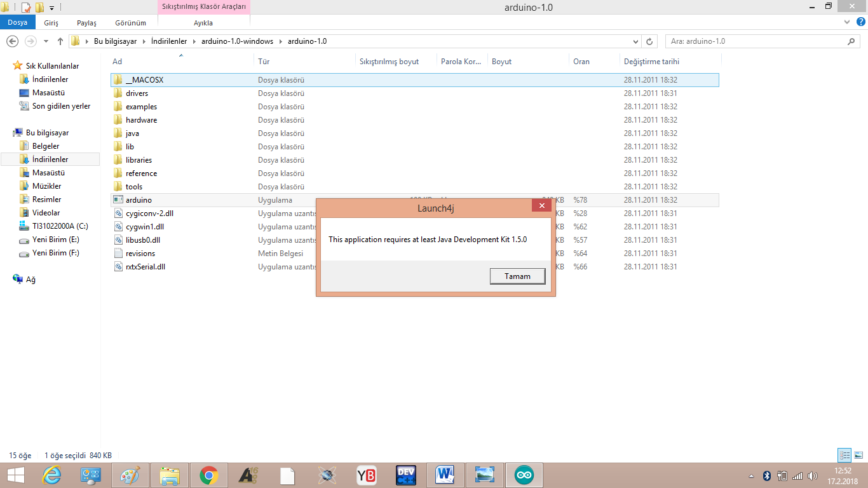This screenshot has width=868, height=488.
Task: Select the hardware folder
Action: tap(141, 120)
